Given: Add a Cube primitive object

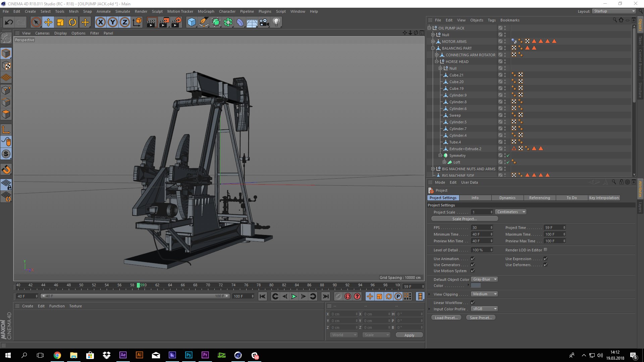Looking at the screenshot, I should click(192, 22).
